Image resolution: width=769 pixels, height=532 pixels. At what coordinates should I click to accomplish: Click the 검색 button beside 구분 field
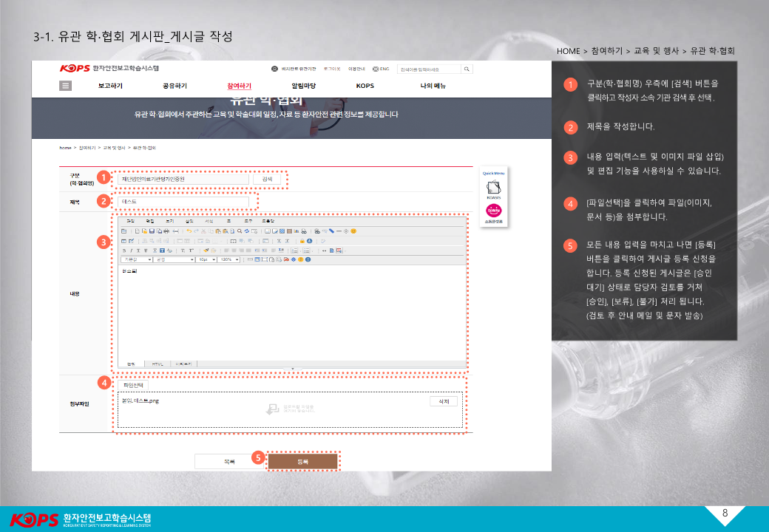pos(267,179)
